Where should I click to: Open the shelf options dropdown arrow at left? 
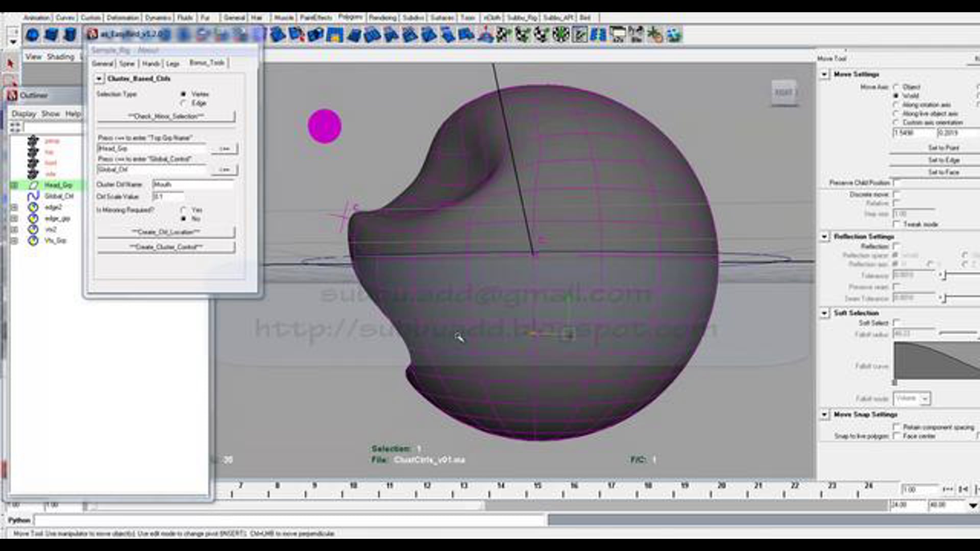[13, 42]
